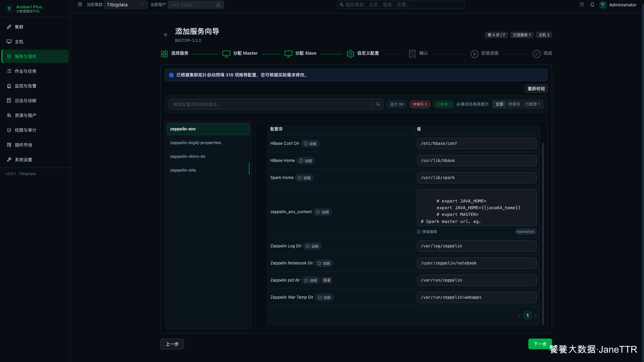Viewport: 644px width, 362px height.
Task: Show 说明 for HBase Conf Dir
Action: [x=310, y=144]
